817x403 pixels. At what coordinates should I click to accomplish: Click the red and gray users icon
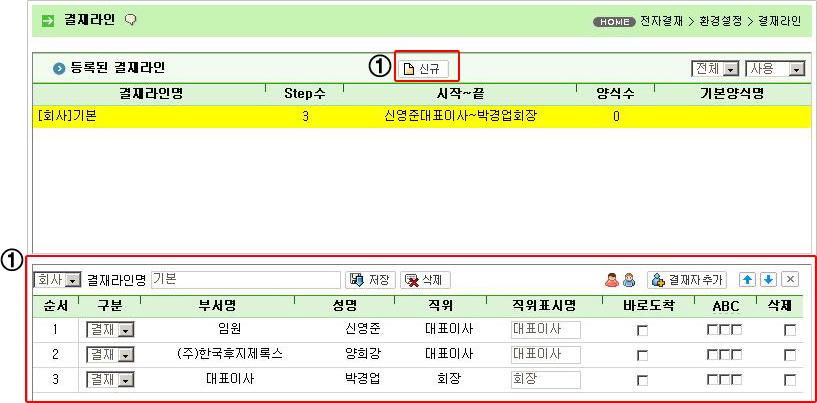click(x=620, y=280)
